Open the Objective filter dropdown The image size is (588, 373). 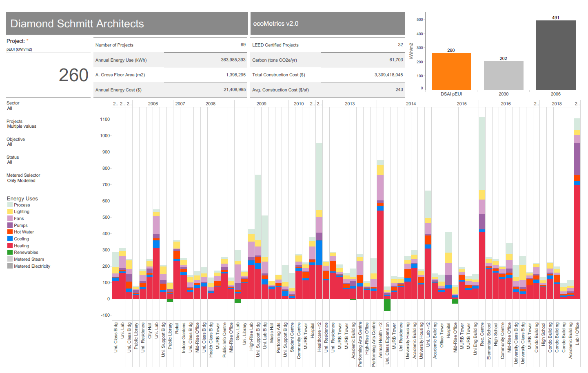[10, 144]
